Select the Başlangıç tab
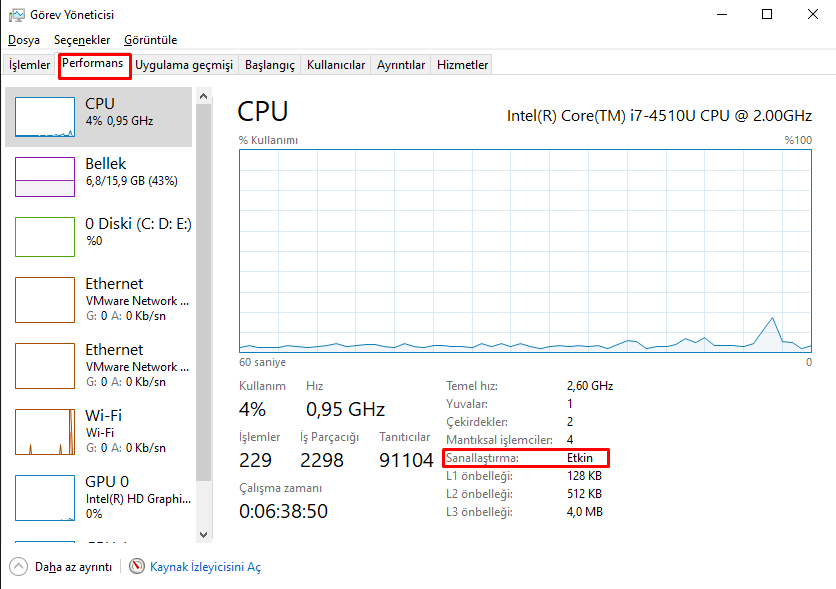The width and height of the screenshot is (836, 589). tap(270, 65)
